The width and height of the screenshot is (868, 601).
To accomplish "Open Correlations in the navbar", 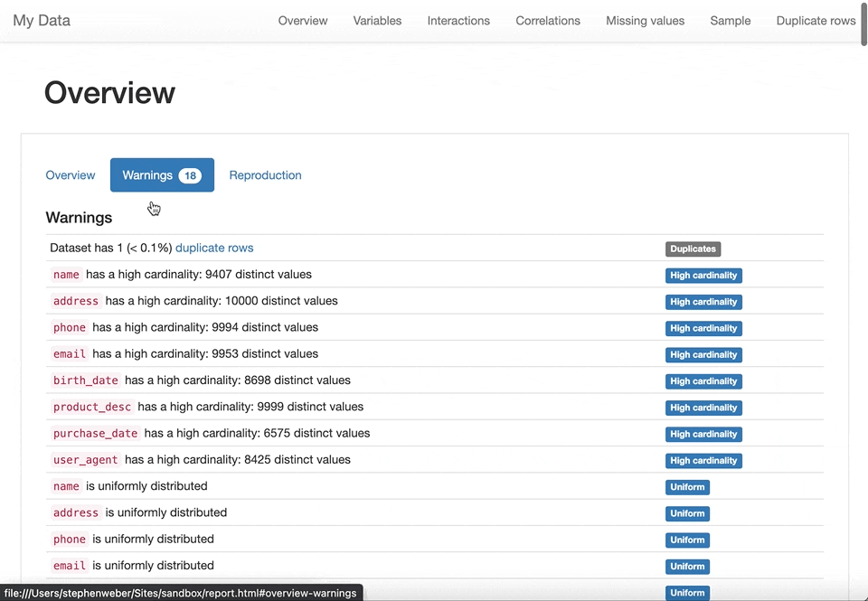I will tap(548, 21).
